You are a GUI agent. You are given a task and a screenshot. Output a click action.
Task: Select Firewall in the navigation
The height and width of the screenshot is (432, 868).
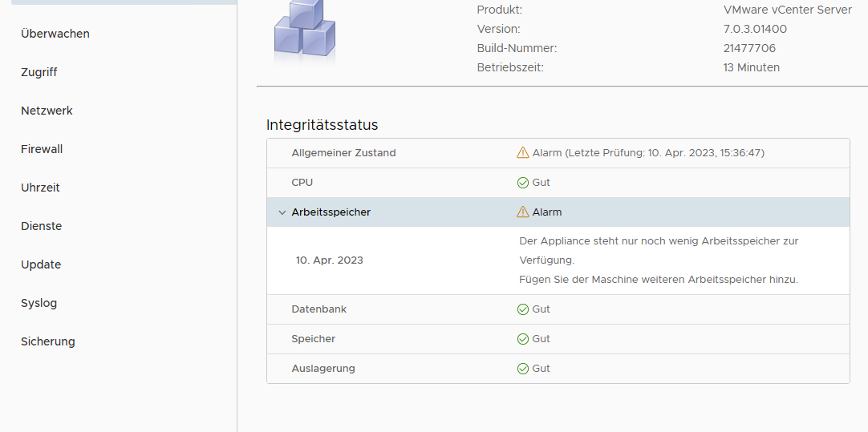[42, 149]
